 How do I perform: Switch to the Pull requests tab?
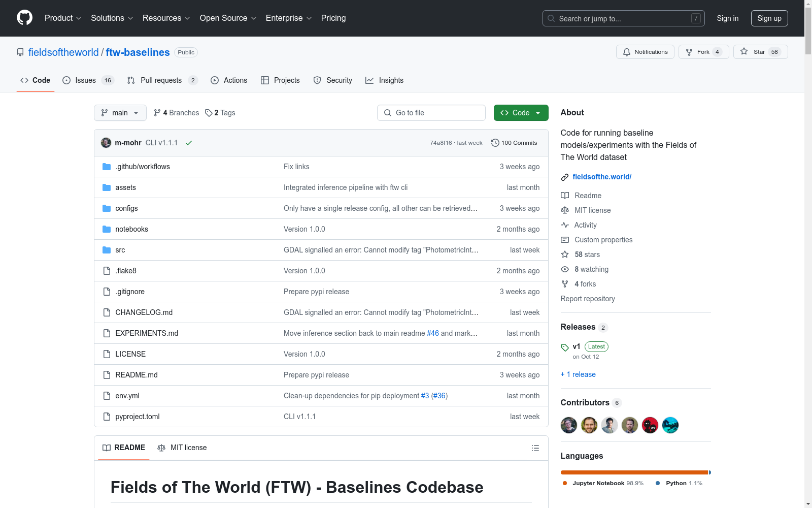pyautogui.click(x=162, y=80)
